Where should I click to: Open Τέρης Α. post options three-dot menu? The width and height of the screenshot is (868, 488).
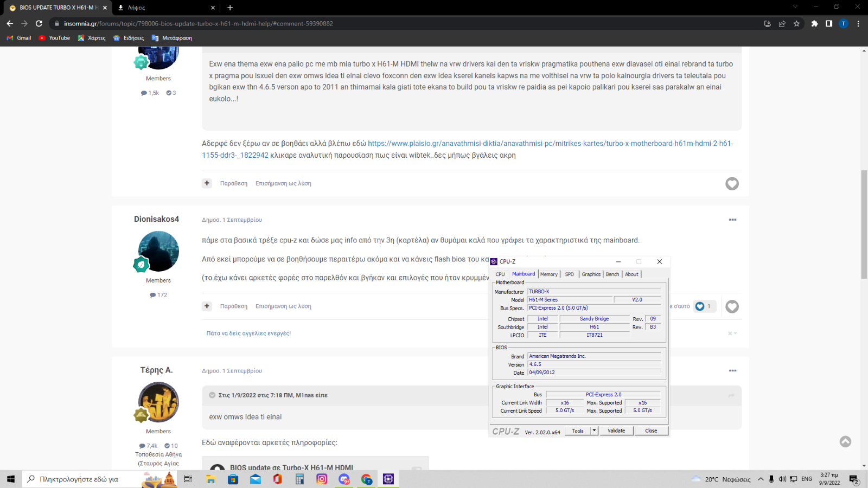(x=732, y=370)
